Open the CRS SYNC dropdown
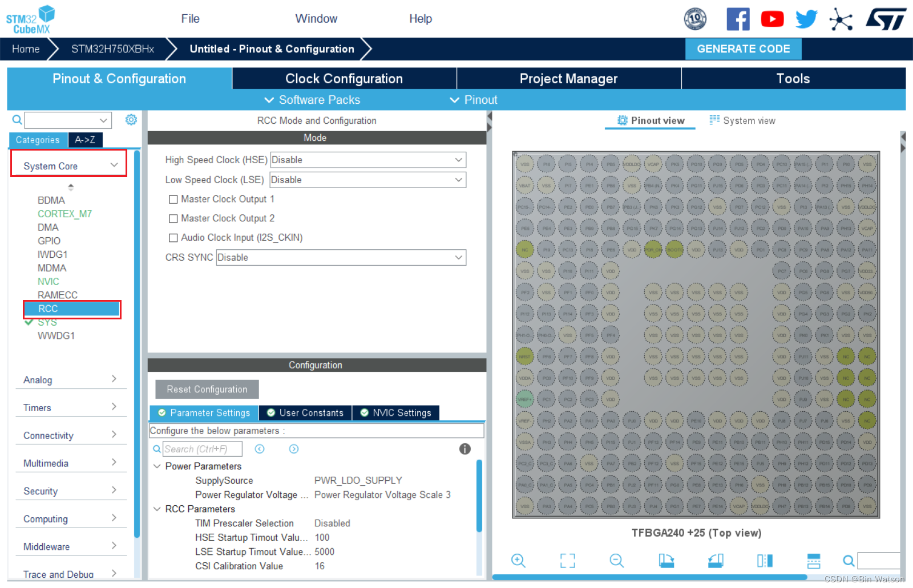Screen dimensions: 913x588 pyautogui.click(x=341, y=258)
